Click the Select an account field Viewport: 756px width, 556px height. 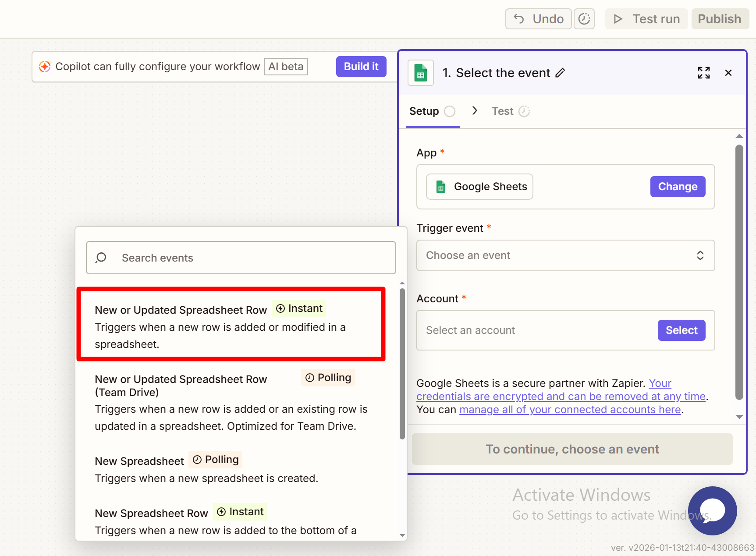[x=565, y=330]
